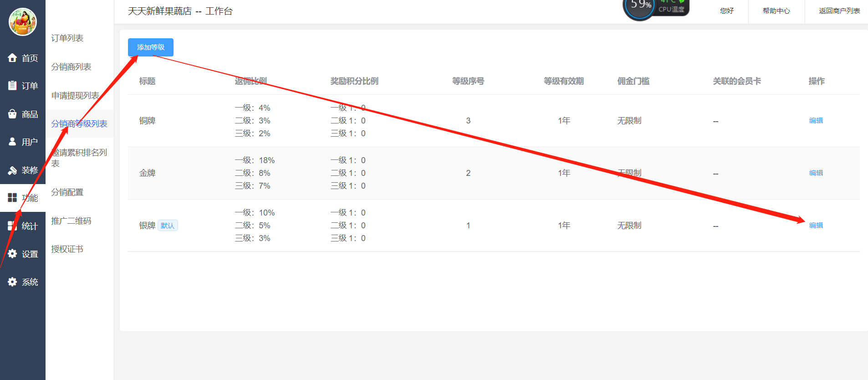This screenshot has height=380, width=868.
Task: Click the 装修 decoration icon
Action: coord(12,170)
